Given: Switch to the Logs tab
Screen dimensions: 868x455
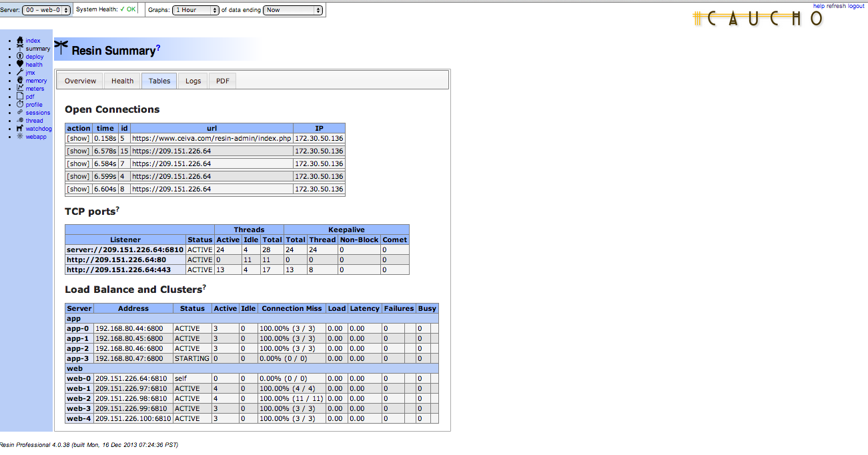Looking at the screenshot, I should (193, 81).
